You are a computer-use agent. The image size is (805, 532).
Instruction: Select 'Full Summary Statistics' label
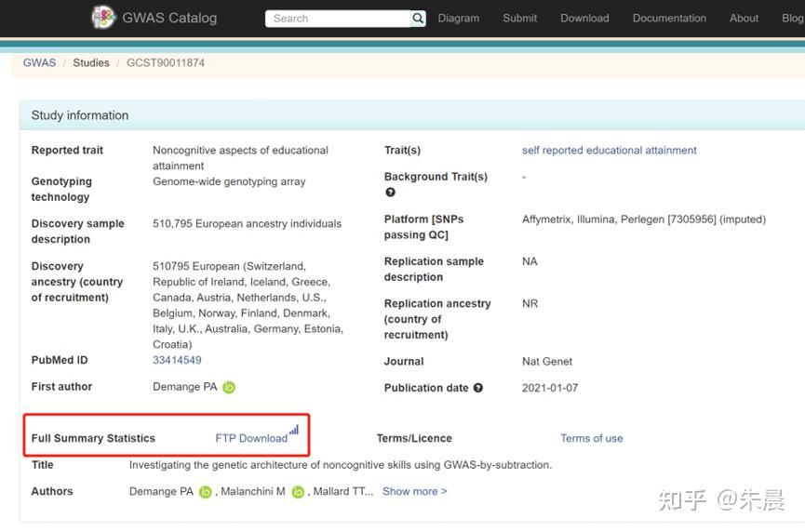point(93,439)
